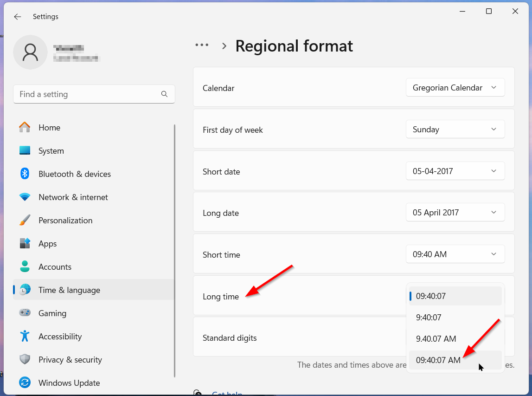The image size is (532, 396).
Task: Select Time & language category
Action: click(94, 290)
